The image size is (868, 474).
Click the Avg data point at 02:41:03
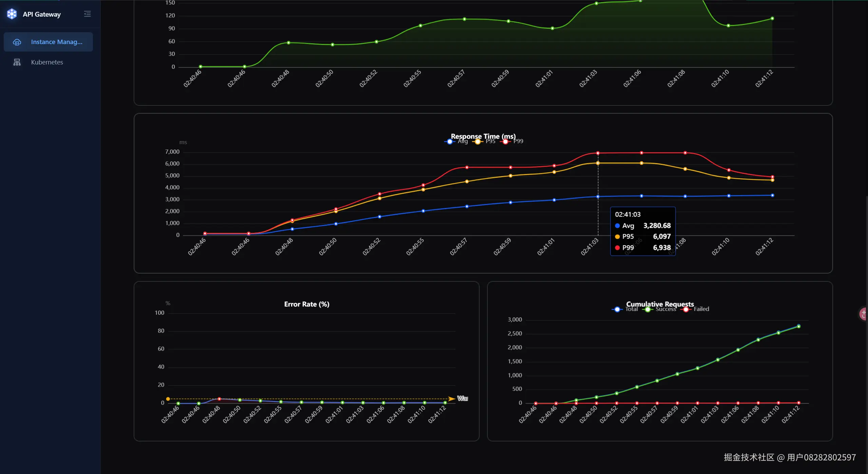[598, 197]
